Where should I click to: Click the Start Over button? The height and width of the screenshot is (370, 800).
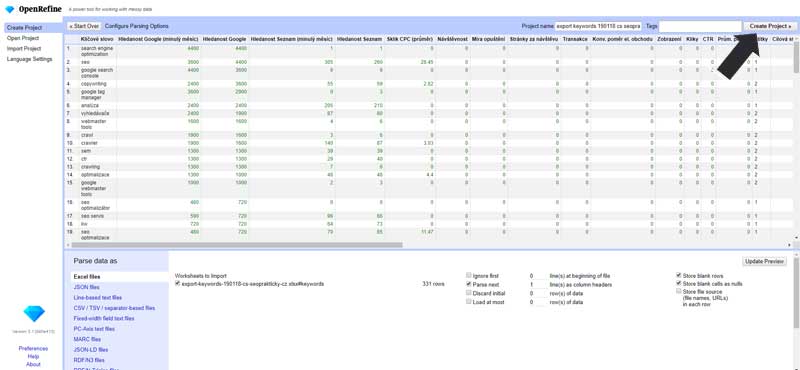[x=84, y=26]
